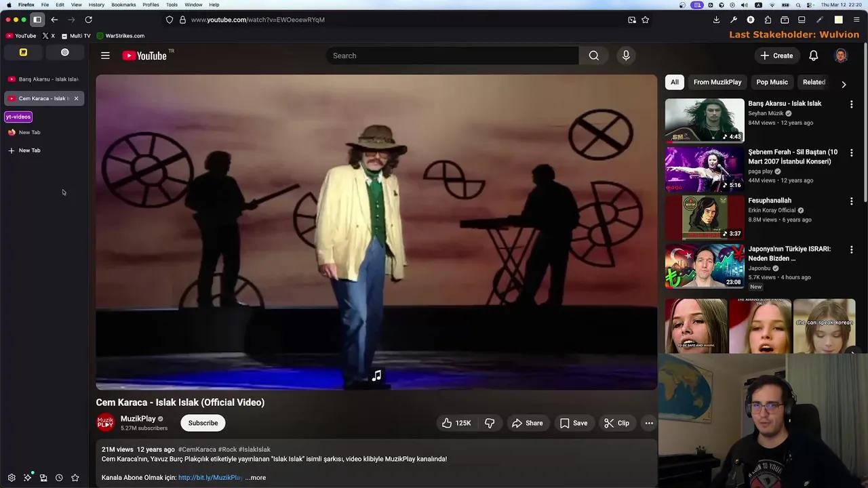Collapse the yt-videos tab group label
The width and height of the screenshot is (868, 488).
[18, 117]
